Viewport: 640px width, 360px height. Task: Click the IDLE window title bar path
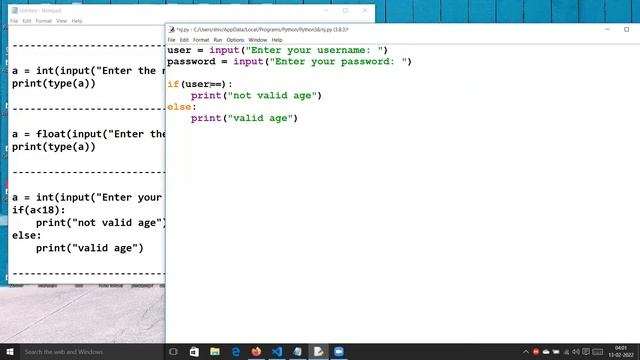pos(262,29)
